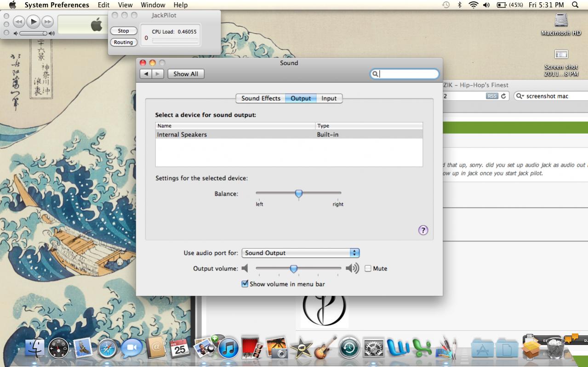Open the Help menu

[x=181, y=5]
